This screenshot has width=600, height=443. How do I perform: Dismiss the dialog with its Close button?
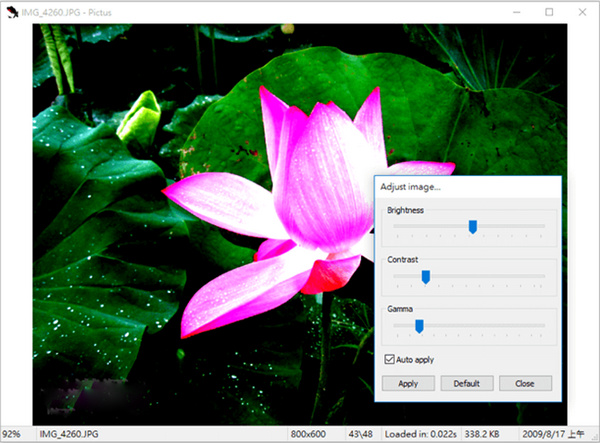pos(524,383)
